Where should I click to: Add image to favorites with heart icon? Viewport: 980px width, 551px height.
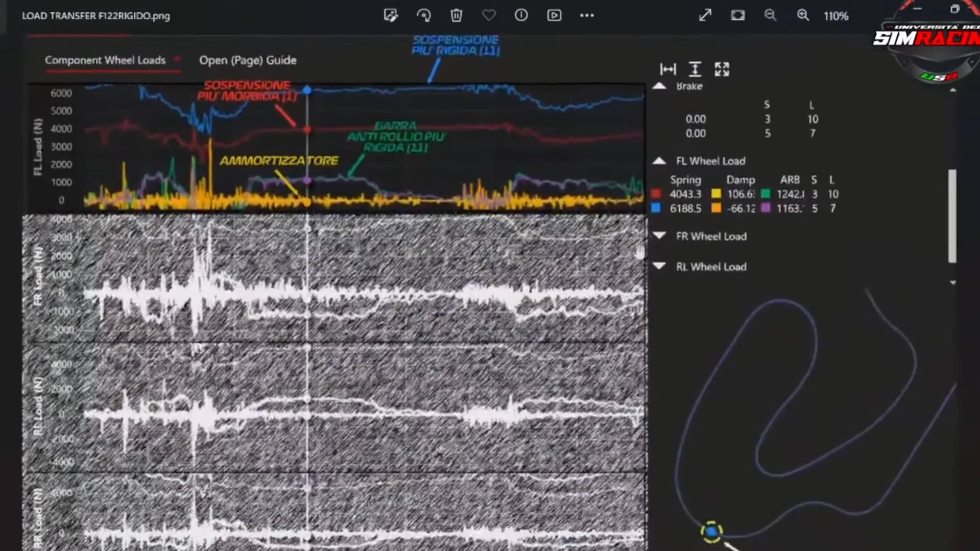pos(489,15)
